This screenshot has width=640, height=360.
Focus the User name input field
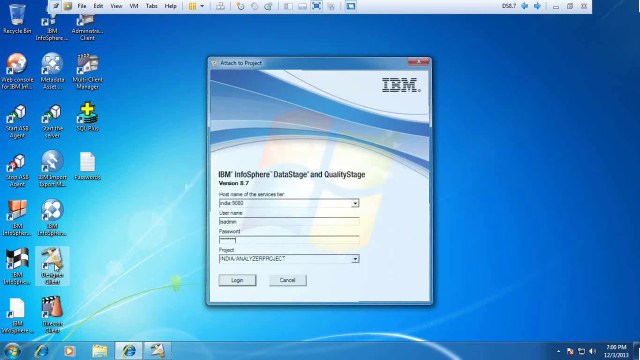pos(289,222)
